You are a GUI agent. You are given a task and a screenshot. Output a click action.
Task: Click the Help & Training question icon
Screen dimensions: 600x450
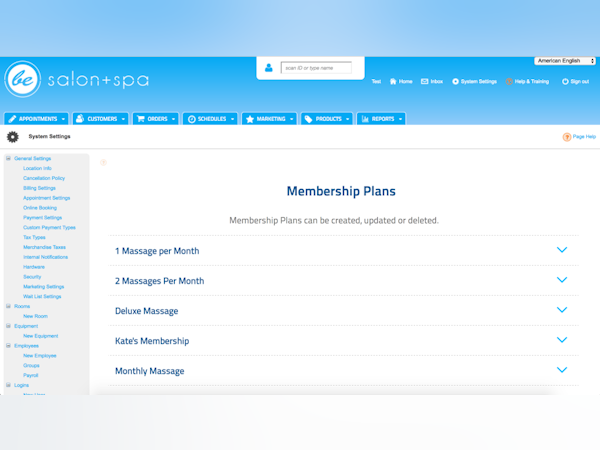(x=509, y=81)
